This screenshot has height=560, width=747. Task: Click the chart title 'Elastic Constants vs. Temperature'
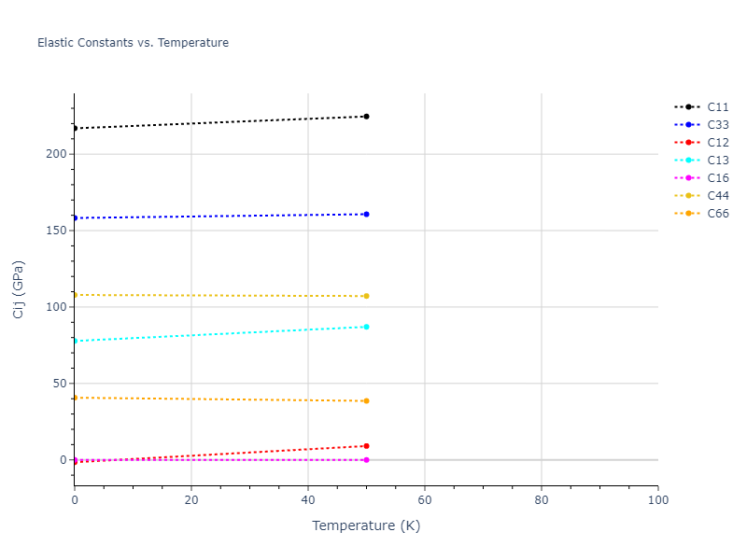click(133, 43)
